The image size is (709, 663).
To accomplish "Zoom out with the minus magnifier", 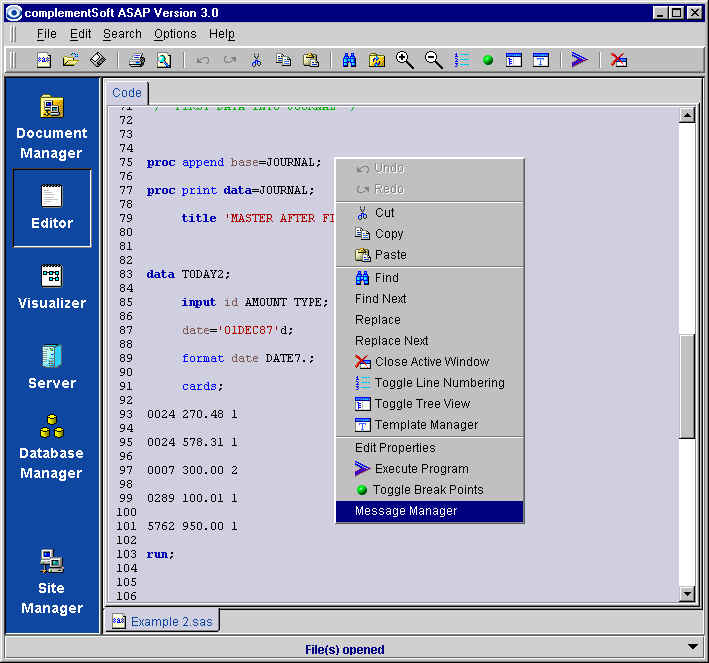I will (x=433, y=60).
